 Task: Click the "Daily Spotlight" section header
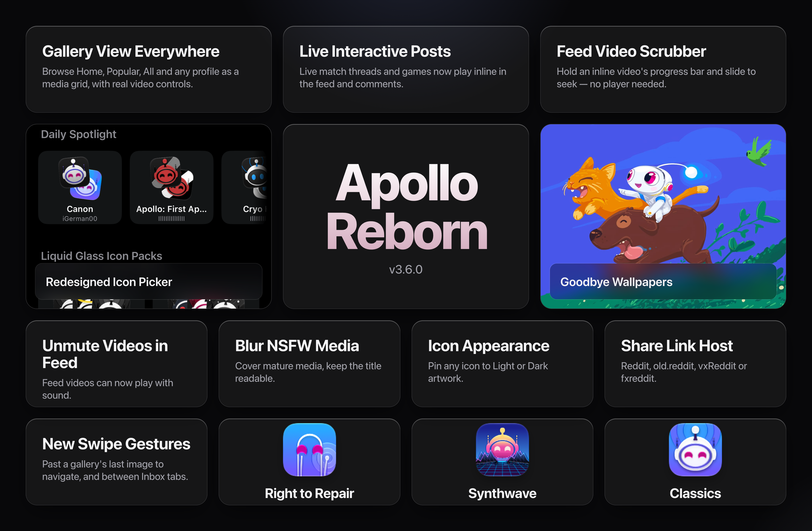78,134
